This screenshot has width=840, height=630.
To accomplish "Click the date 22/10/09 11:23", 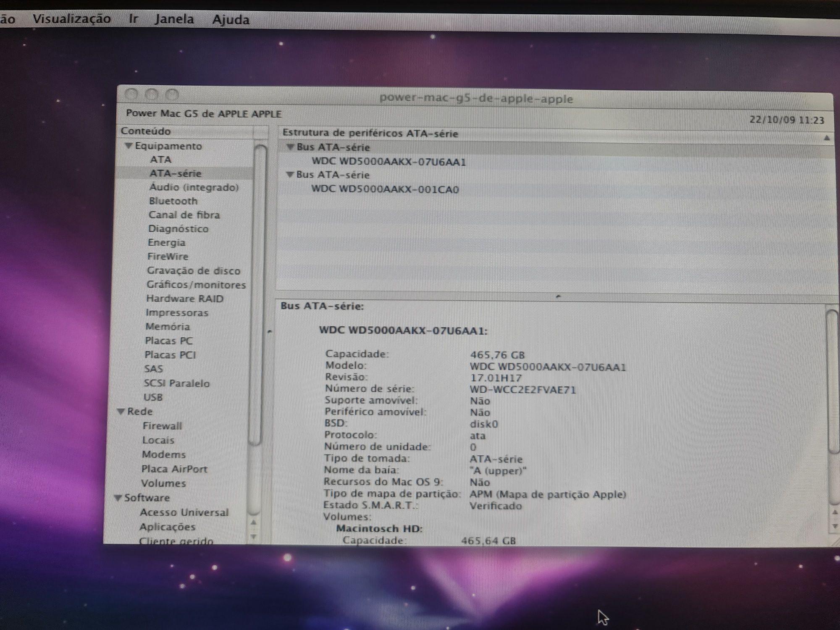I will point(787,120).
